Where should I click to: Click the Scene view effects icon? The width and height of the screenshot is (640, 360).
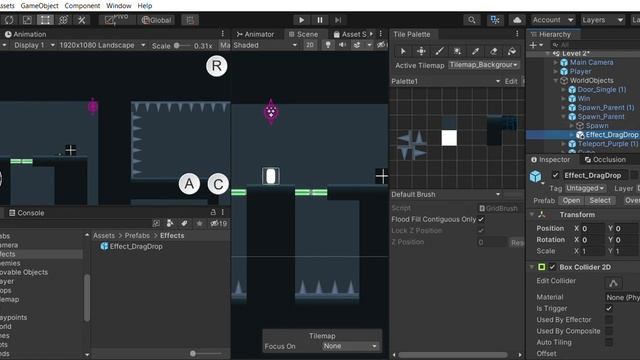357,45
